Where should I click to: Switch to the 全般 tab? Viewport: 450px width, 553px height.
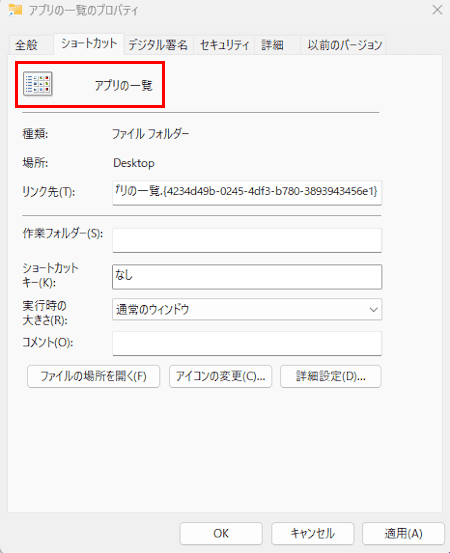[x=31, y=45]
